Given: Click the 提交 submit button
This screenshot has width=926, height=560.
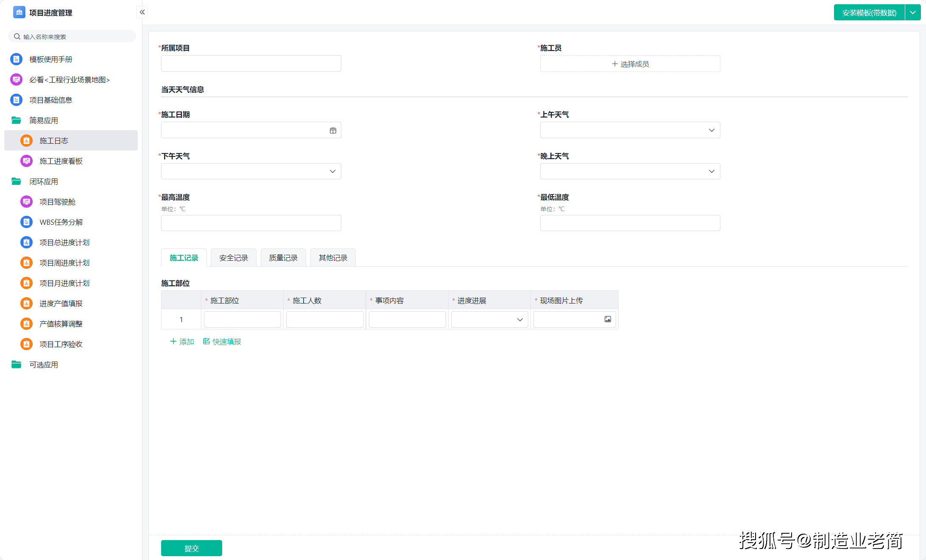Looking at the screenshot, I should (192, 548).
